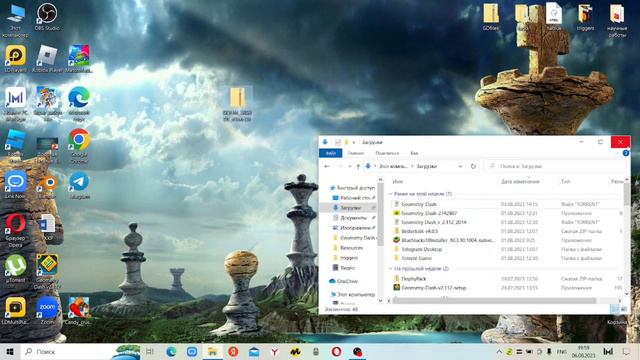Open the Этот компьютер desktop icon
This screenshot has height=360, width=640.
click(15, 20)
